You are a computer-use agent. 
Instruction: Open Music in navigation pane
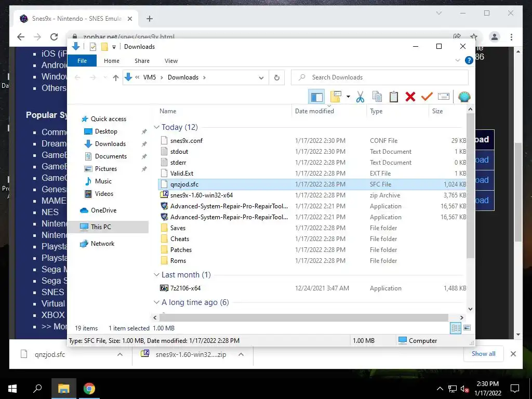click(103, 181)
